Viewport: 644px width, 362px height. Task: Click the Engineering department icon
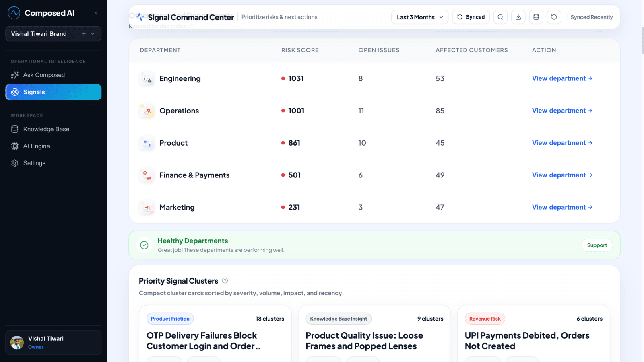click(x=147, y=79)
